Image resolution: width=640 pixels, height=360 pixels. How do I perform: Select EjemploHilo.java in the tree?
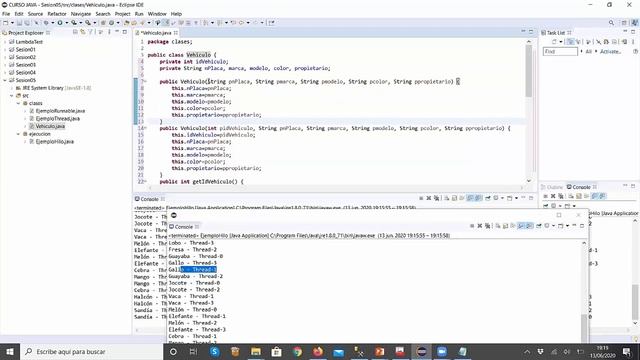pyautogui.click(x=54, y=142)
